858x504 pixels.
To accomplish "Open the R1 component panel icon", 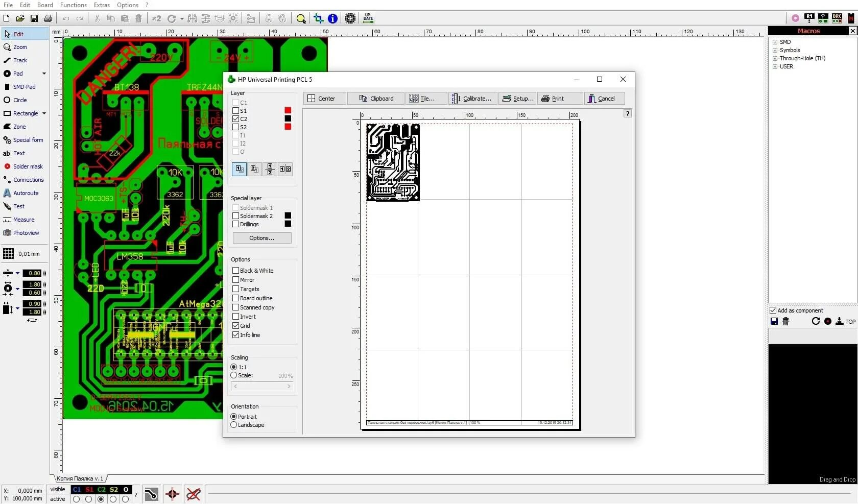I will [809, 18].
